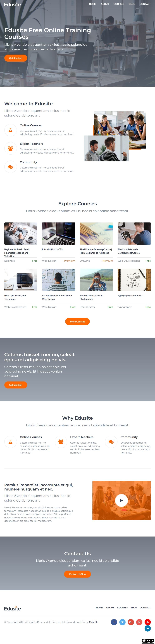The image size is (155, 644).
Task: Click the hero Get Started! button
Action: point(16,58)
